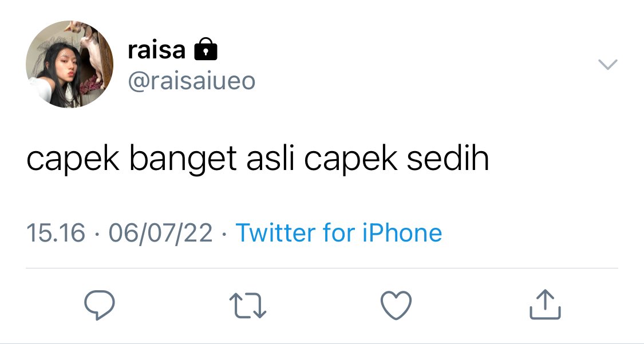Click the padlock protected-account icon

pos(206,49)
